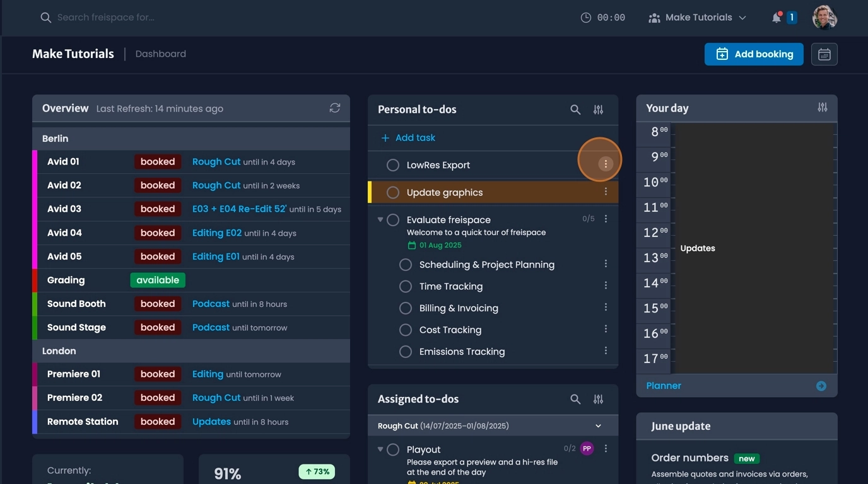Click the refresh icon in the Overview panel
This screenshot has height=484, width=868.
pyautogui.click(x=335, y=108)
